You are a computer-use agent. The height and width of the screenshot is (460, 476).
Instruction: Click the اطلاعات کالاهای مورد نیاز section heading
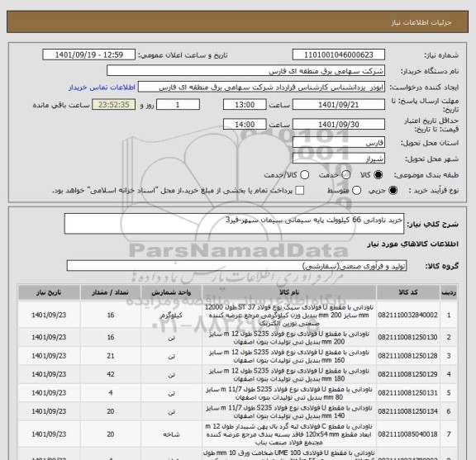coord(413,244)
